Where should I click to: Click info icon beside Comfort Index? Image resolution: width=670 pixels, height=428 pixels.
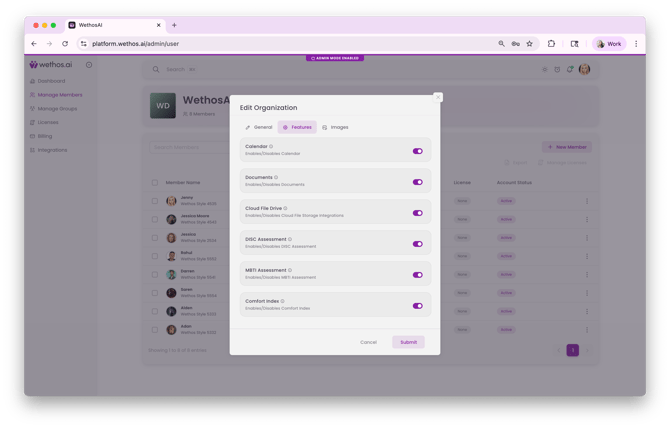click(283, 301)
